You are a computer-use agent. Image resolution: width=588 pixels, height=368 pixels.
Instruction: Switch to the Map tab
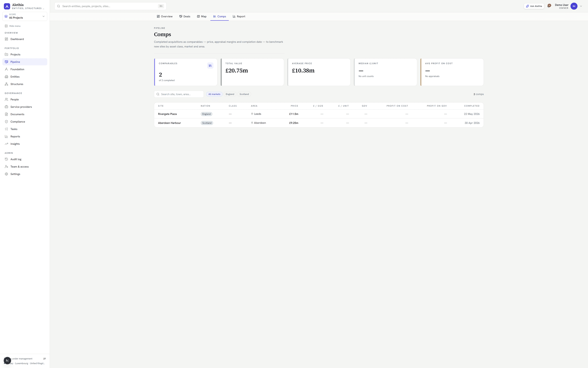[x=202, y=17]
